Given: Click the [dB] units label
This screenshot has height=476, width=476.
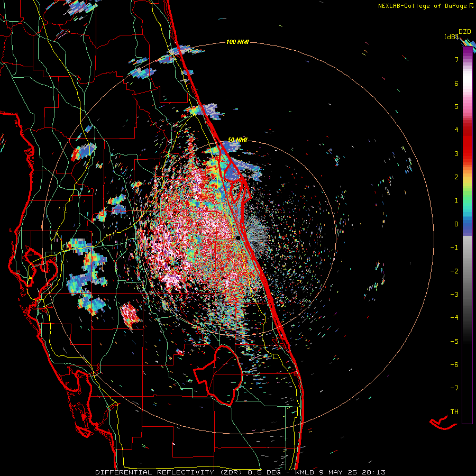Looking at the screenshot, I should tap(452, 37).
